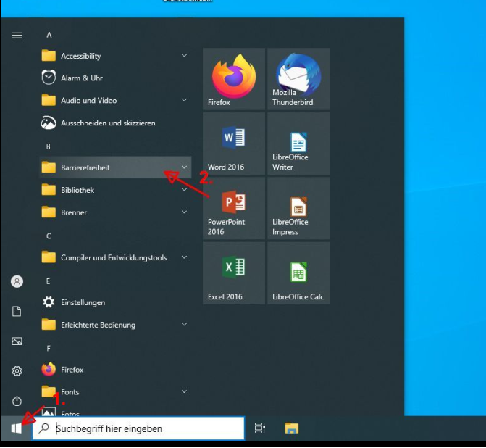Expand the Erleichterte Bedienung chevron

pos(184,325)
